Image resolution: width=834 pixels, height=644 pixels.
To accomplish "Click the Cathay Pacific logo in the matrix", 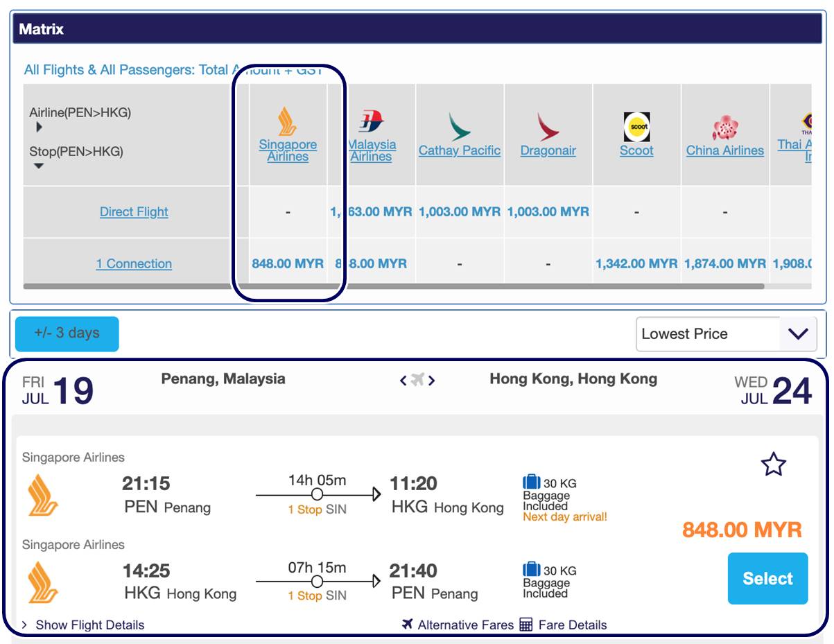I will click(x=460, y=126).
